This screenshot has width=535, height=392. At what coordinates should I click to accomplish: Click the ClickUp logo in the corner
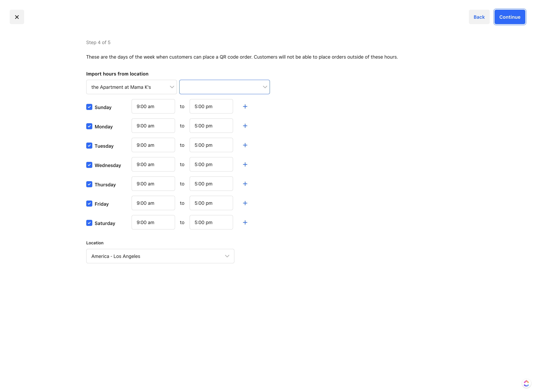526,383
